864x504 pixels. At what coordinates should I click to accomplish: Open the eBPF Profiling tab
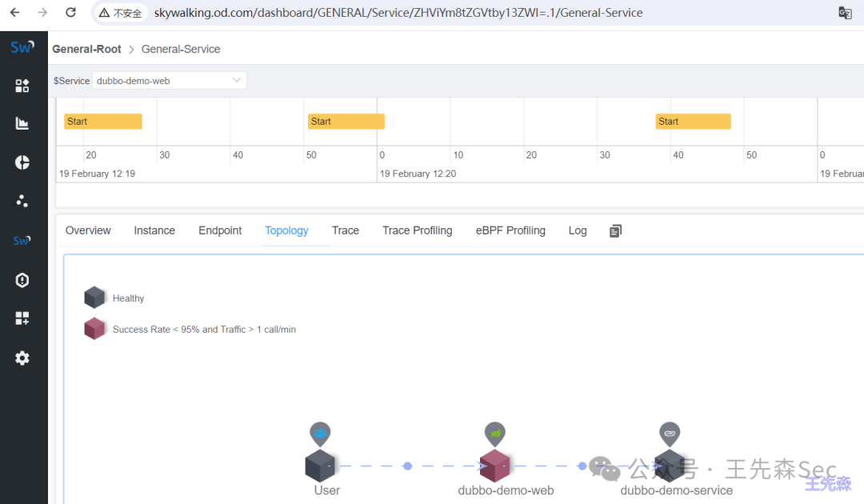point(510,230)
